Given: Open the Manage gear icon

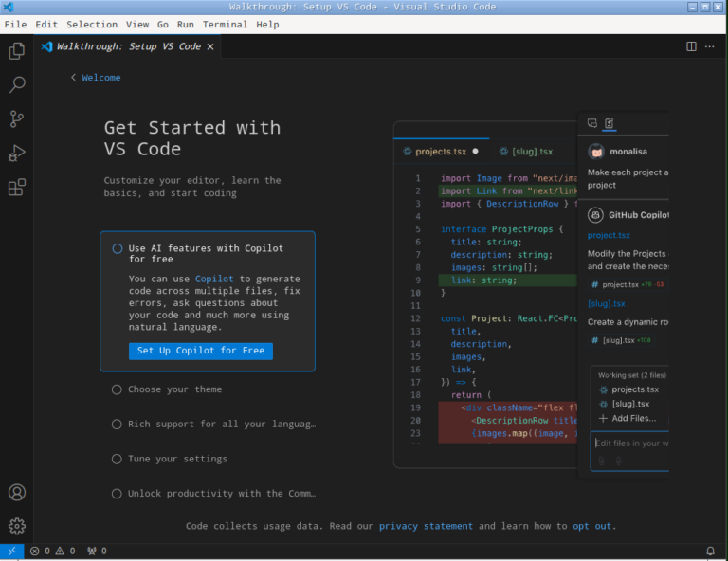Looking at the screenshot, I should [x=16, y=526].
